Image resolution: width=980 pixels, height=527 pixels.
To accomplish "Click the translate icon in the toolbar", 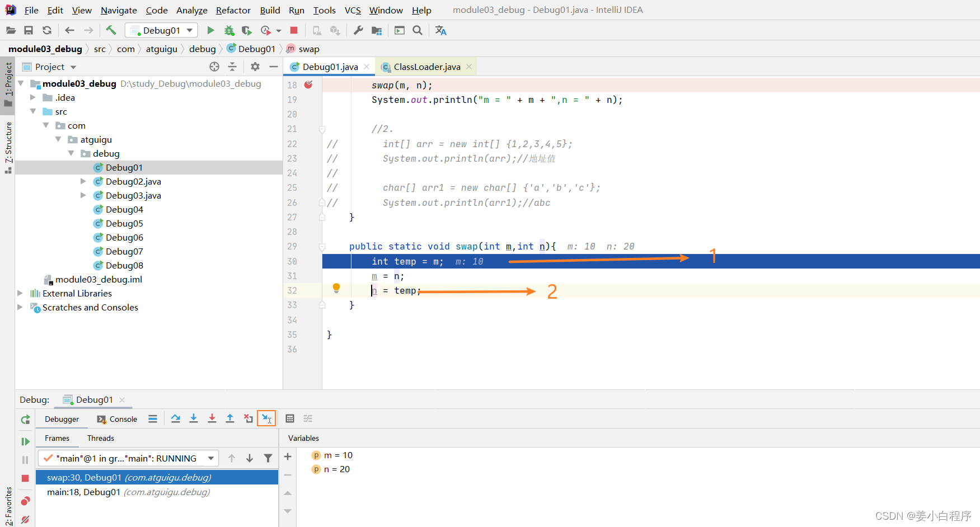I will [x=441, y=30].
